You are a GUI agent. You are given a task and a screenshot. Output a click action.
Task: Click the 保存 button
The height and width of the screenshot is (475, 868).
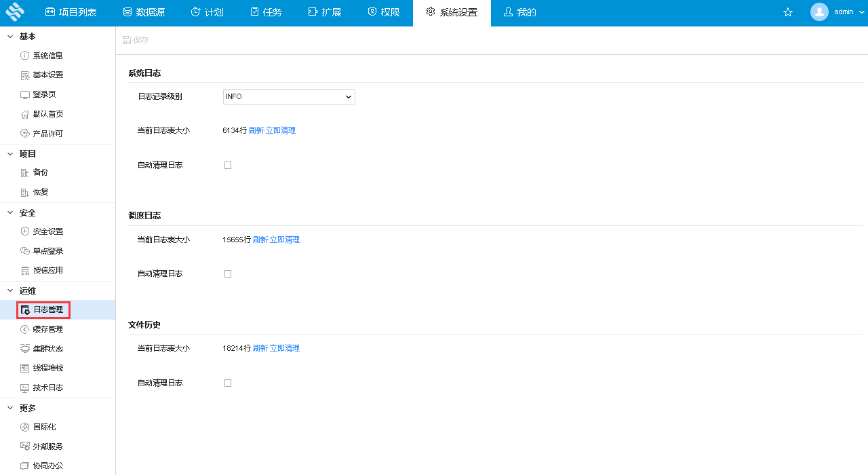pos(135,40)
